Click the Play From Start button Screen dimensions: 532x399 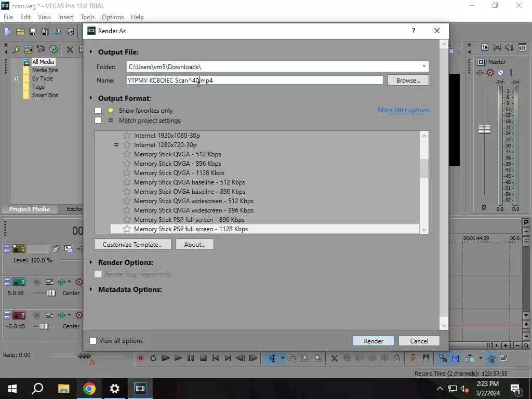pyautogui.click(x=166, y=358)
